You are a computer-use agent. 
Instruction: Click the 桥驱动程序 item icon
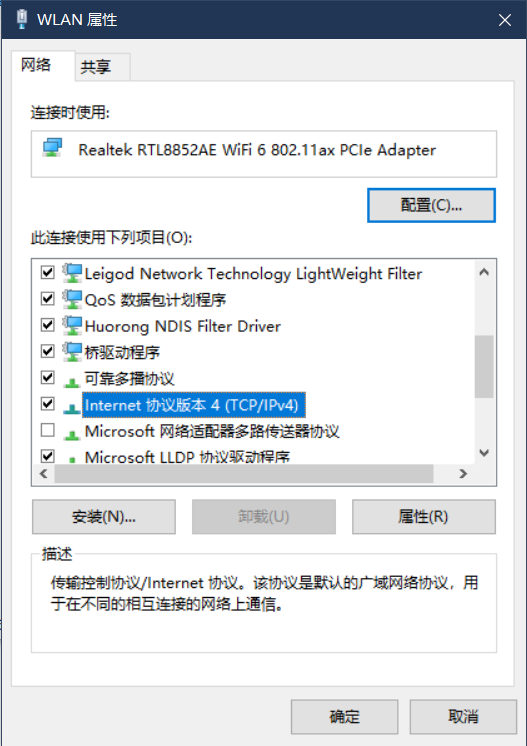click(72, 352)
